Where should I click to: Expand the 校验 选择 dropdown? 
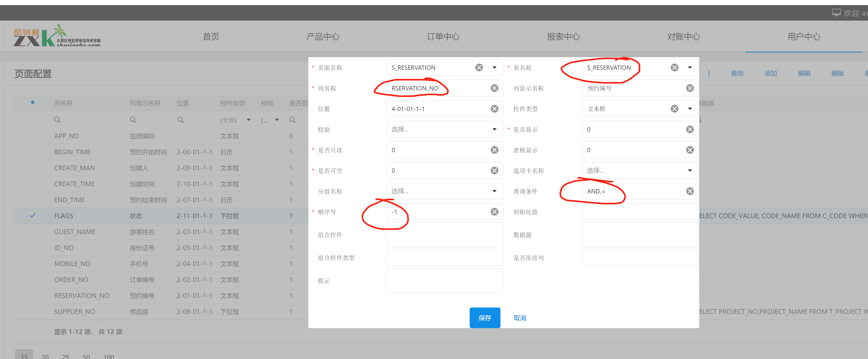pyautogui.click(x=494, y=129)
